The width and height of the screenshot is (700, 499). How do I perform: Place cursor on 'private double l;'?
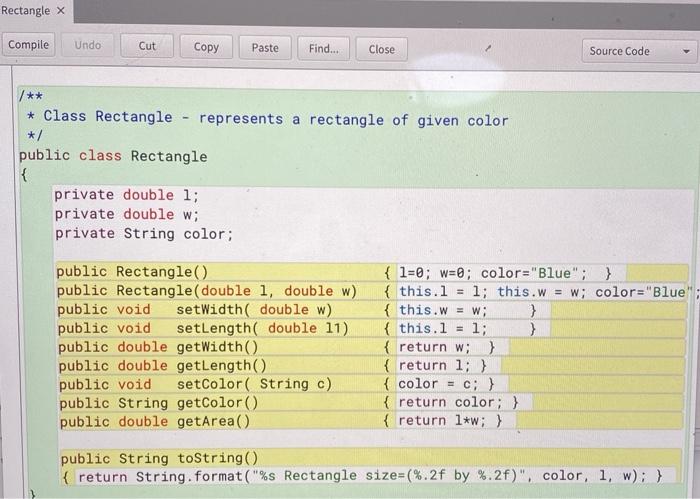[126, 195]
